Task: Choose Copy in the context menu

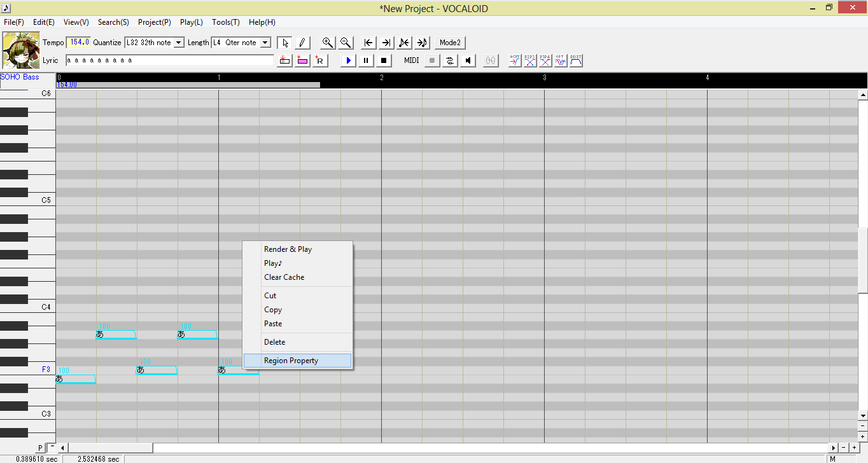Action: (297, 310)
